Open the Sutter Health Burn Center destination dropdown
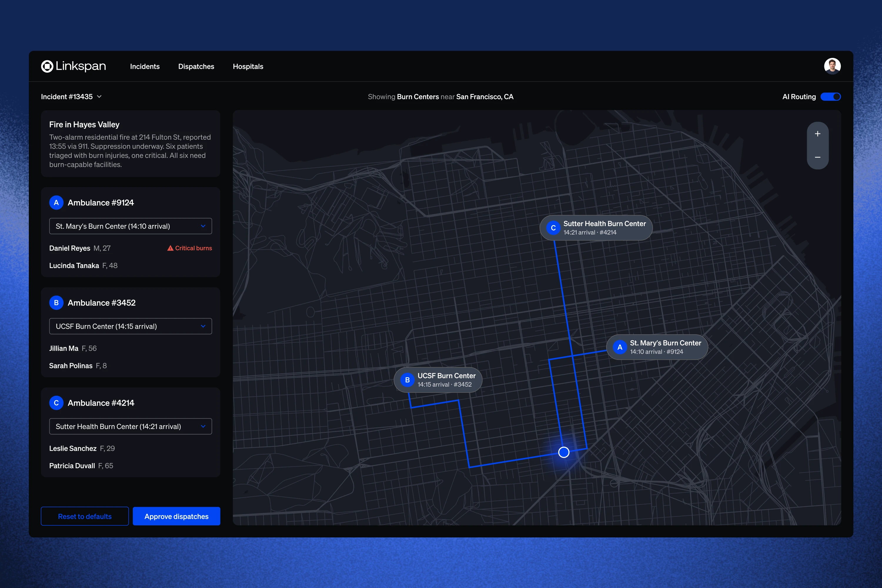This screenshot has width=882, height=588. (131, 426)
